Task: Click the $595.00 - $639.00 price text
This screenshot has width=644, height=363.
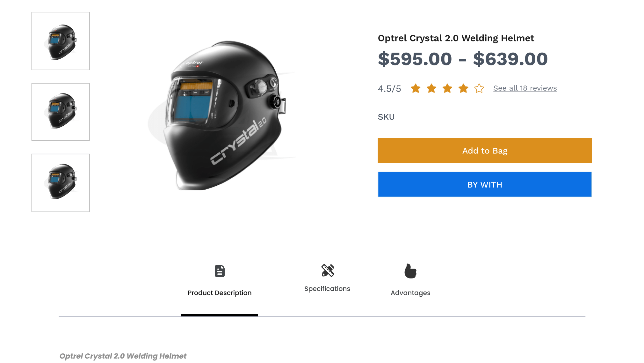Action: pos(463,59)
